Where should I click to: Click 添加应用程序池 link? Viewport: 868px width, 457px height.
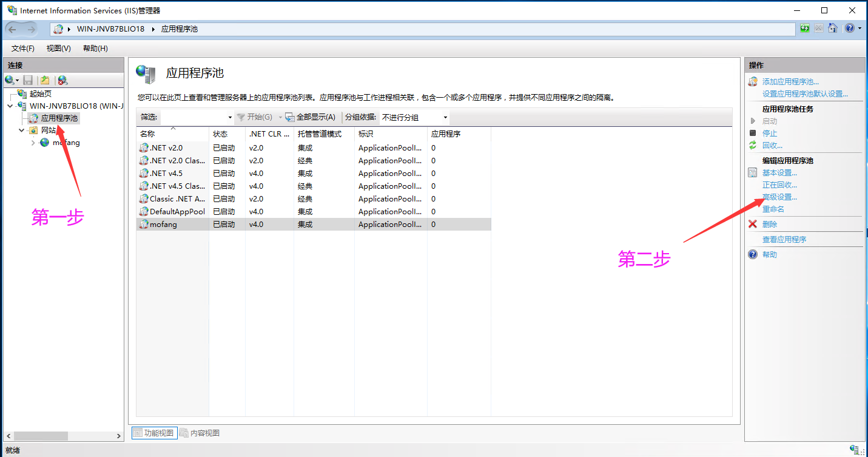pyautogui.click(x=790, y=81)
